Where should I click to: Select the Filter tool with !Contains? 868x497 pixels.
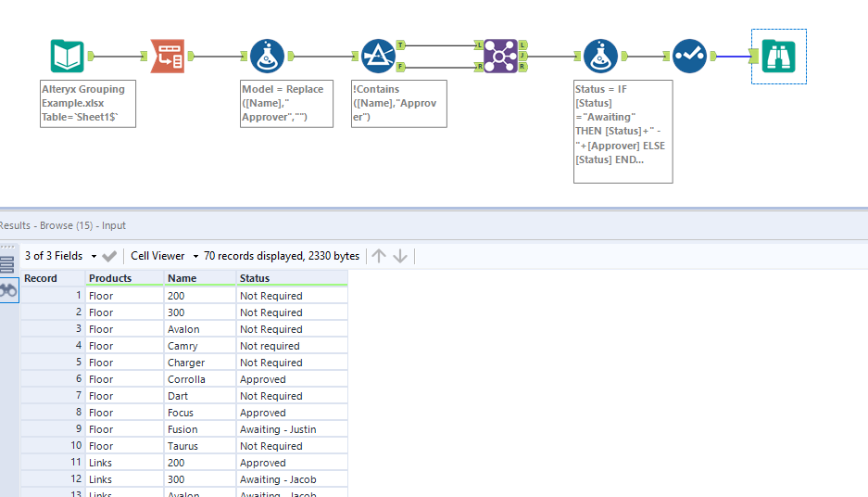378,56
